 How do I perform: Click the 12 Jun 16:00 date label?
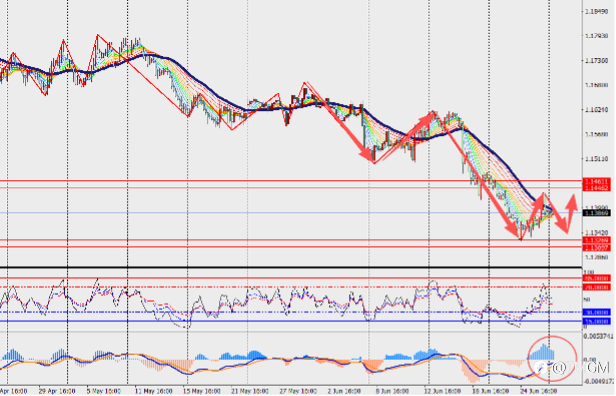click(442, 391)
